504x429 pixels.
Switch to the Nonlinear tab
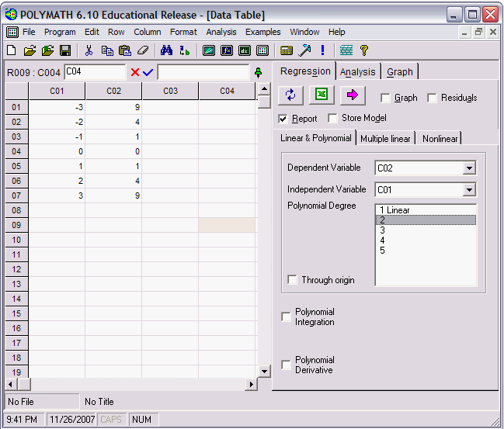tap(440, 138)
